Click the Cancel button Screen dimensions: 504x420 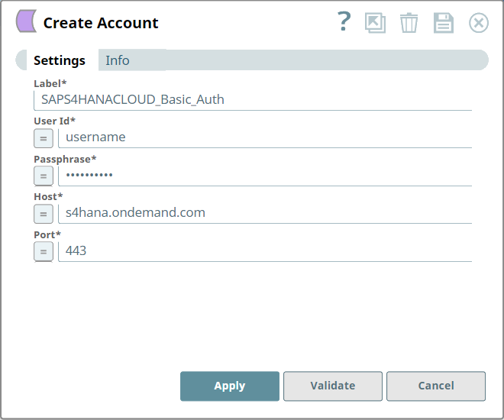coord(436,386)
